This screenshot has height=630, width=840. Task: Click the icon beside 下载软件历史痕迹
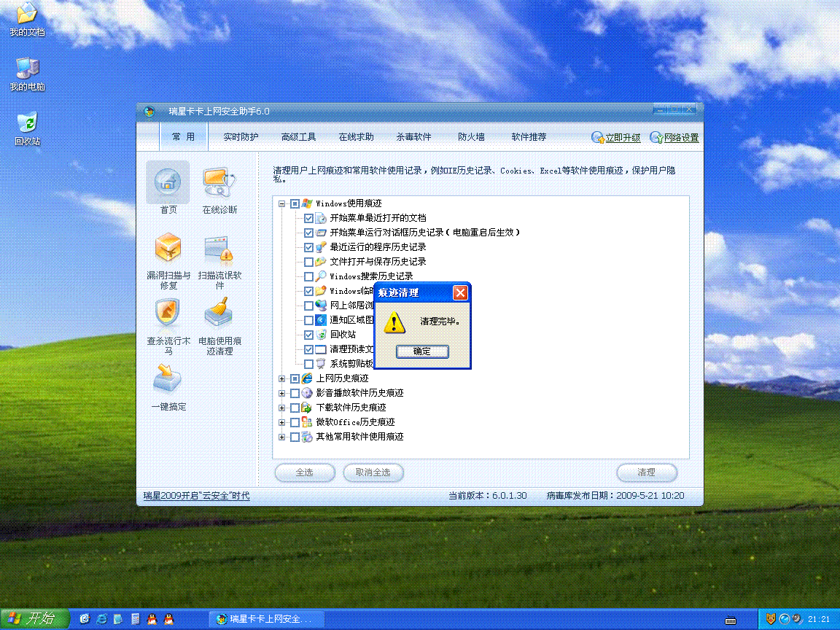point(307,408)
